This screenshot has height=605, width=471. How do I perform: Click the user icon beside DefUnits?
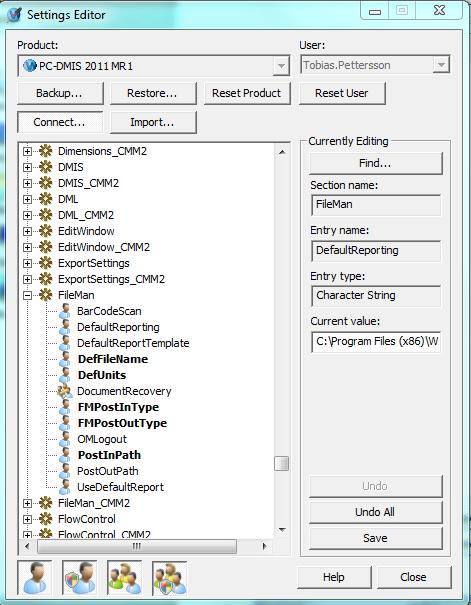65,375
